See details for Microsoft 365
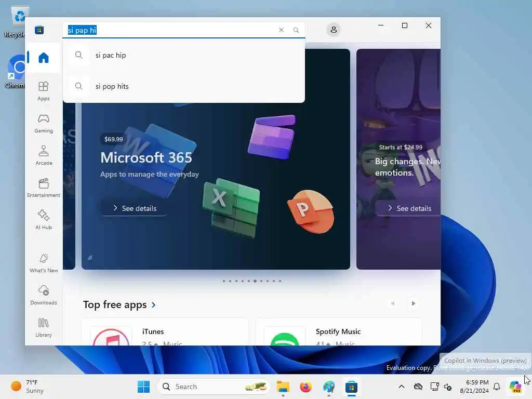532x399 pixels. (x=135, y=208)
